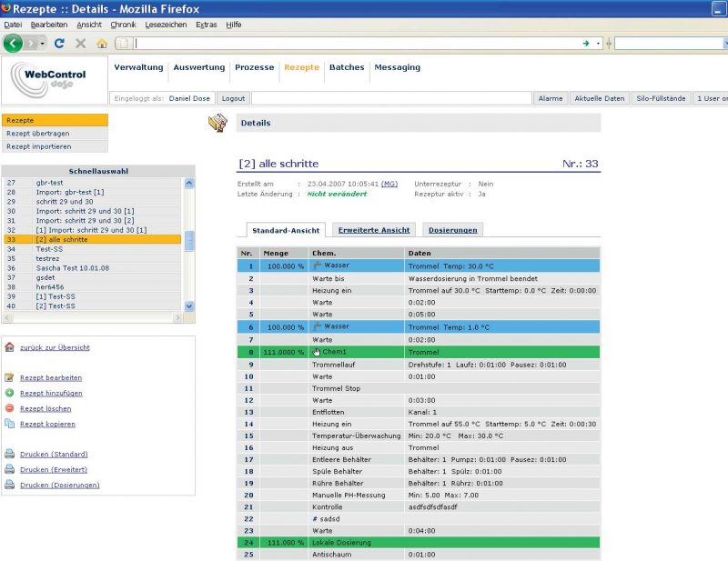Click the Rezepte sidebar item
The height and width of the screenshot is (561, 728).
pyautogui.click(x=55, y=120)
